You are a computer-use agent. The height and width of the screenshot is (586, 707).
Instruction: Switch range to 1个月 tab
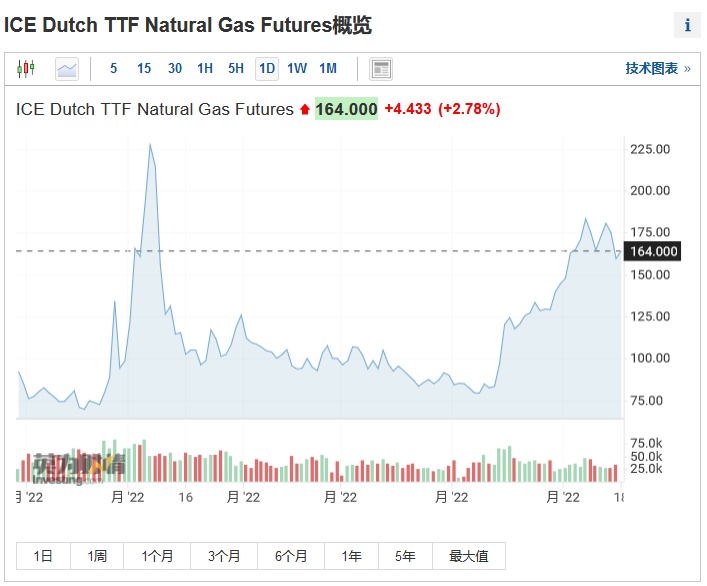(x=157, y=556)
